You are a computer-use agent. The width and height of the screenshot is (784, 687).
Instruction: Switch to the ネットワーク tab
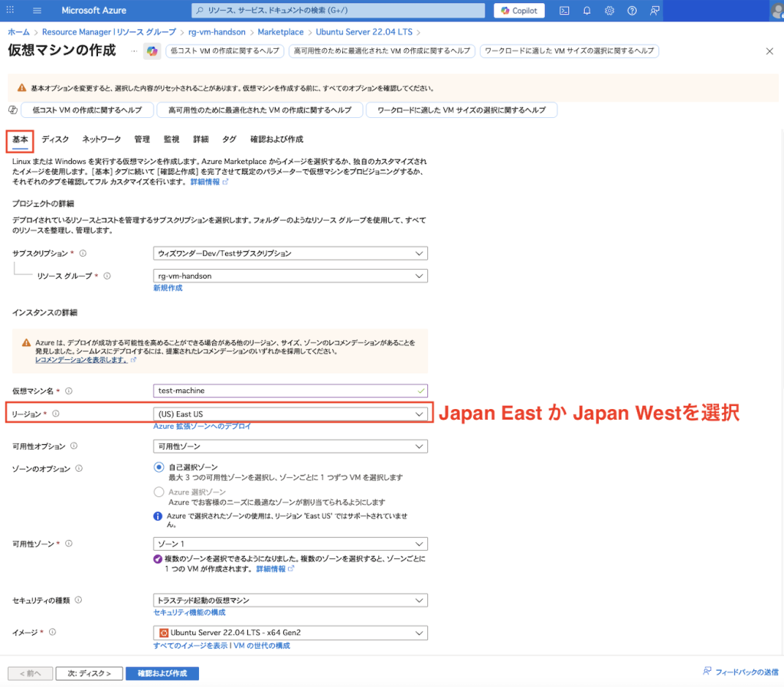101,139
